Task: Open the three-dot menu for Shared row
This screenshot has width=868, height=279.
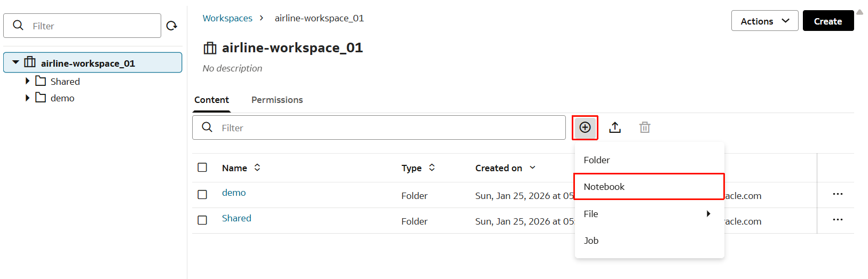Action: pyautogui.click(x=838, y=220)
